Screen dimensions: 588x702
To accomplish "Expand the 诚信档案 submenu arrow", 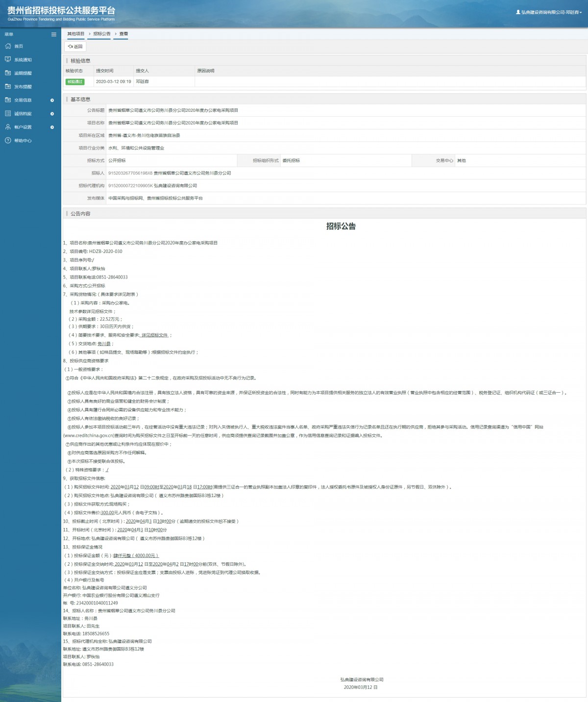I will point(52,114).
